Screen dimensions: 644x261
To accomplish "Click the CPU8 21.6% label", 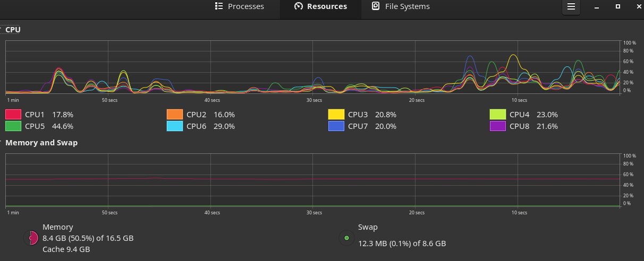I will (533, 126).
